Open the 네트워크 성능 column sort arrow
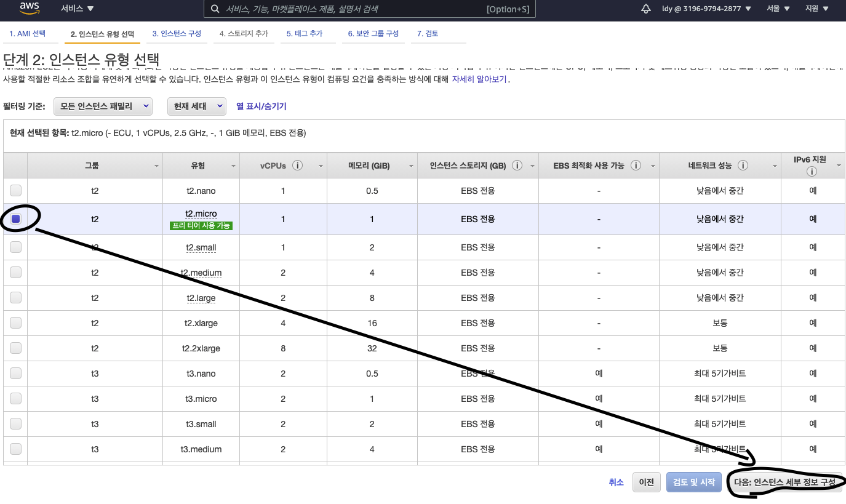 (x=775, y=166)
